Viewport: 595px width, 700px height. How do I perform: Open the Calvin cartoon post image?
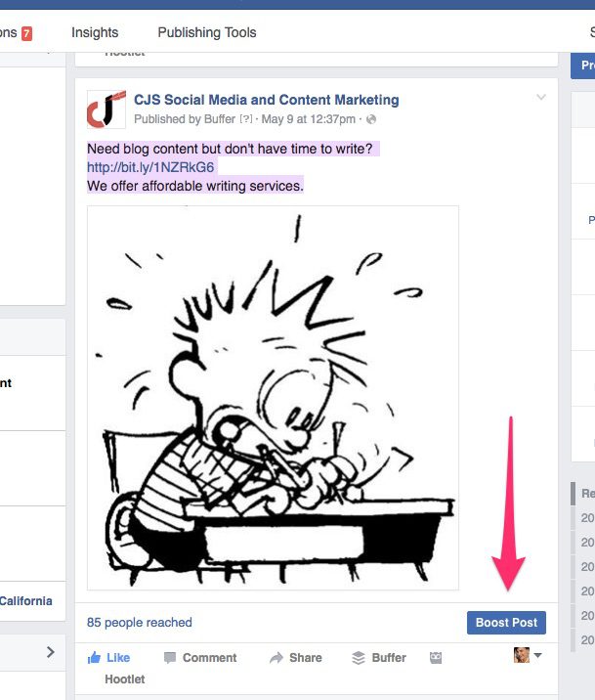(x=273, y=398)
